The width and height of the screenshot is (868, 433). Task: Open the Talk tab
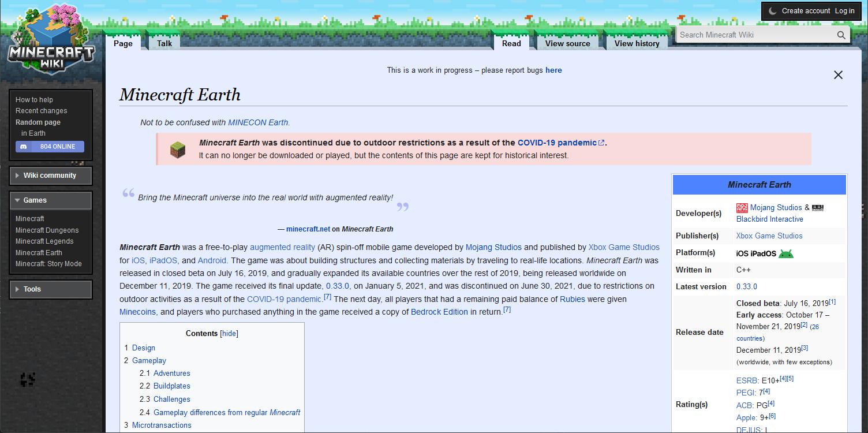coord(164,43)
